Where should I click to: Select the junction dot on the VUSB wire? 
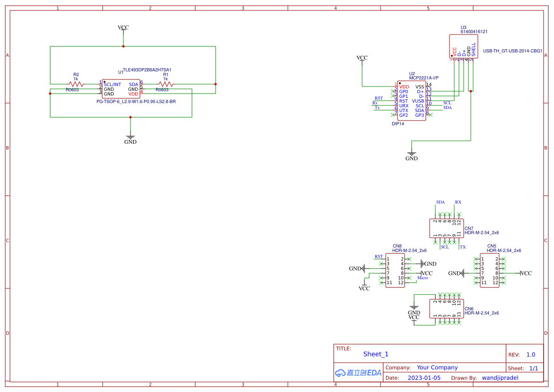471,91
